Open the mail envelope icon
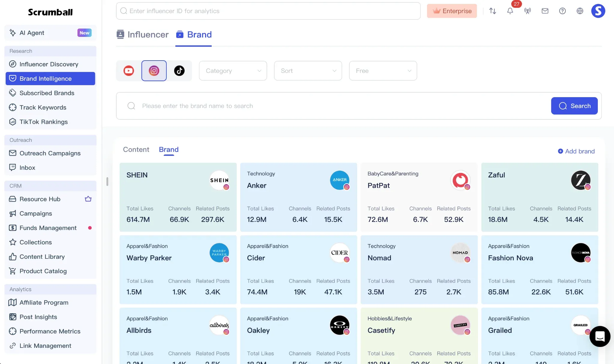 coord(545,11)
